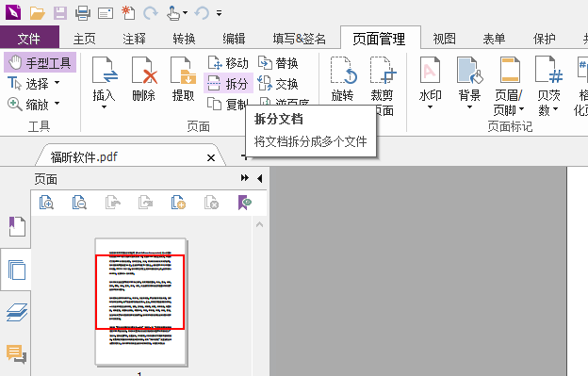Click the 旋转 pages icon
The image size is (588, 376).
point(343,71)
